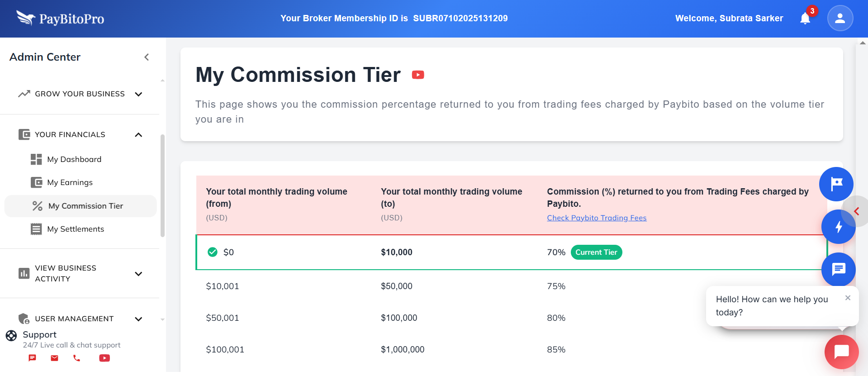
Task: Click the blue flag floating button
Action: (836, 184)
